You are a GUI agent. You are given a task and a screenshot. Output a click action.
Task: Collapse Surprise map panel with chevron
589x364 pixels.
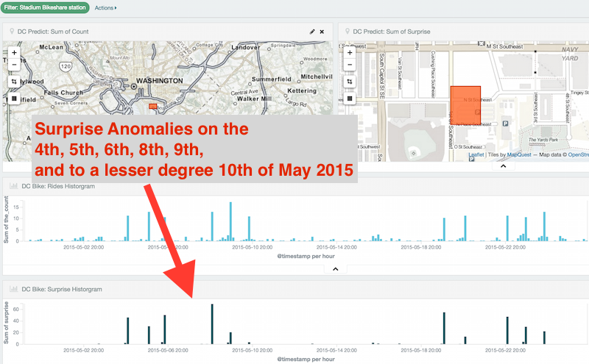pyautogui.click(x=504, y=166)
